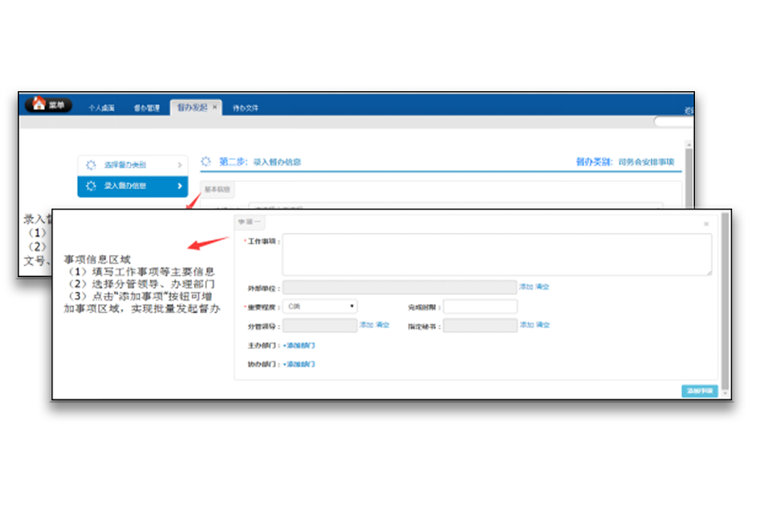Close the 督办发起 tab with its x icon
The width and height of the screenshot is (760, 532).
pos(214,108)
